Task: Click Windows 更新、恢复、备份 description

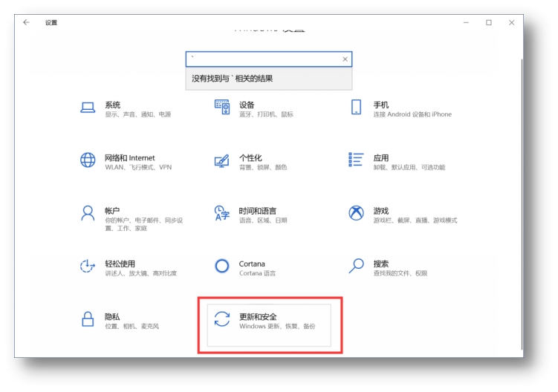Action: click(x=277, y=326)
